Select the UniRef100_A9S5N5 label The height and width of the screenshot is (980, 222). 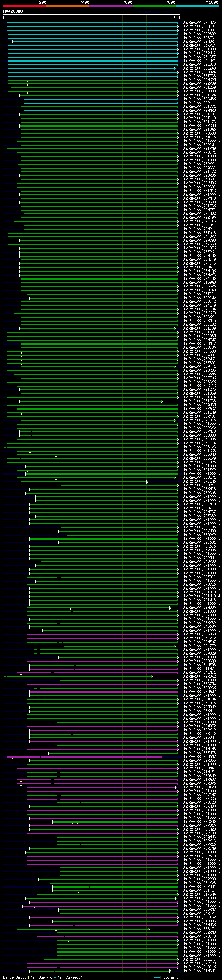point(199,374)
